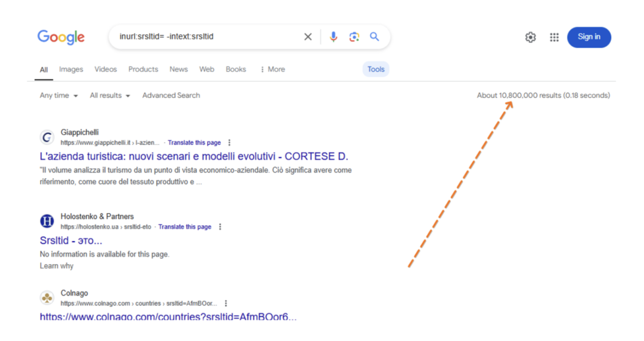Open the Google apps grid
This screenshot has height=341, width=644.
coord(554,37)
